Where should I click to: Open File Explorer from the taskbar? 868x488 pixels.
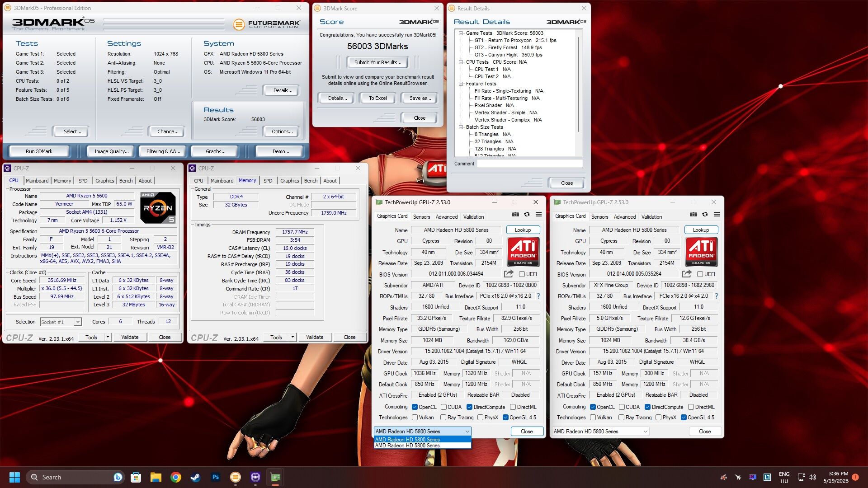coord(156,477)
